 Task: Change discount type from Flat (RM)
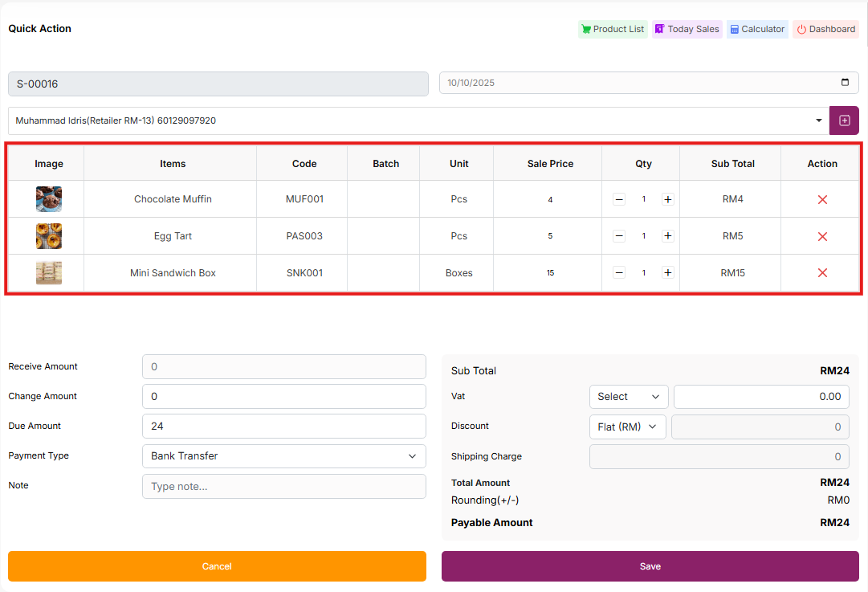pos(628,427)
